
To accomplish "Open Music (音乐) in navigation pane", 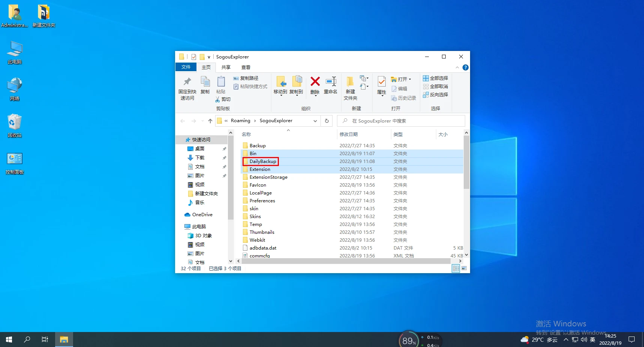I will point(200,203).
